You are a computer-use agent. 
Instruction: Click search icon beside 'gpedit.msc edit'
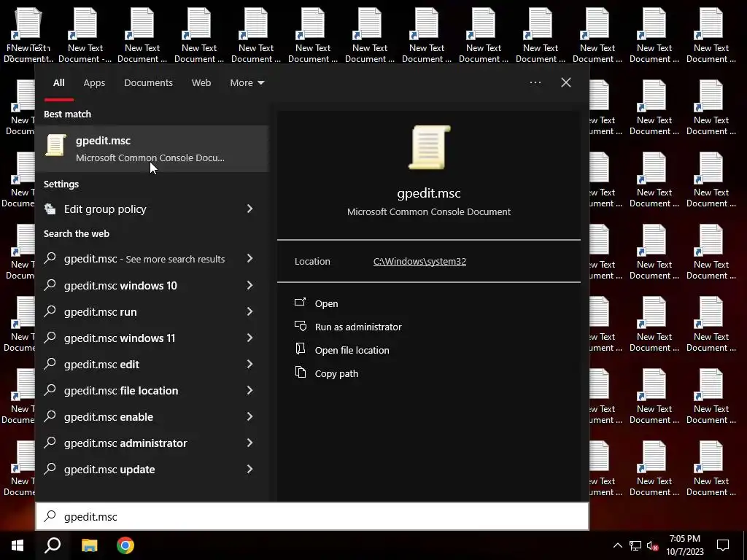[x=50, y=363]
